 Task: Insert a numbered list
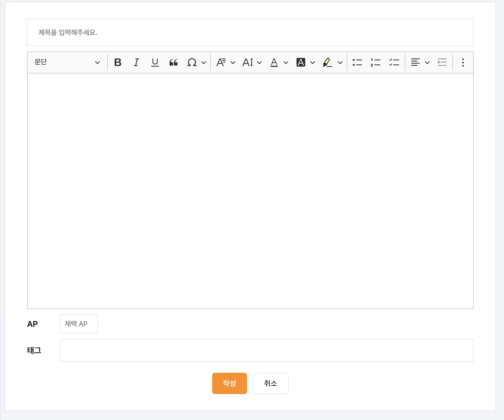coord(375,63)
